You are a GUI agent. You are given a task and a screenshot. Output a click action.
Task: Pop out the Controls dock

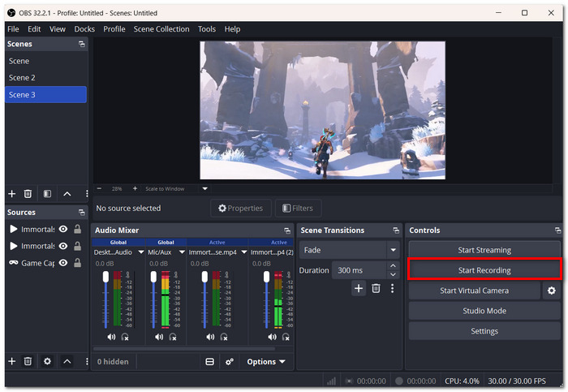[x=558, y=230]
